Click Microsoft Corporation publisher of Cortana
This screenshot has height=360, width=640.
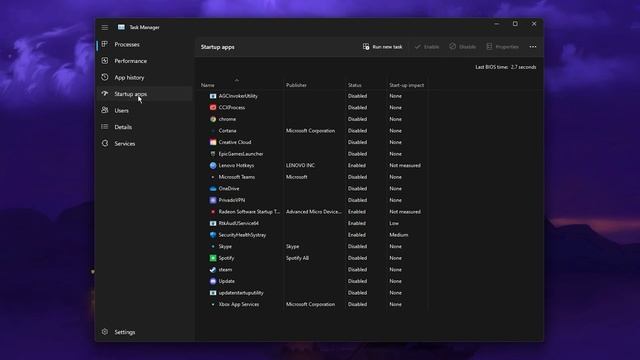310,131
